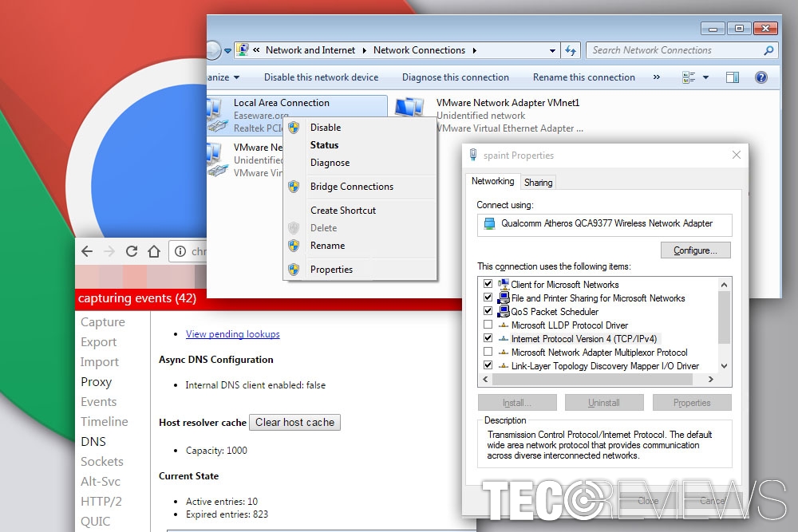Expand the arrow after Network and Internet breadcrumb
This screenshot has height=532, width=798.
[x=365, y=50]
